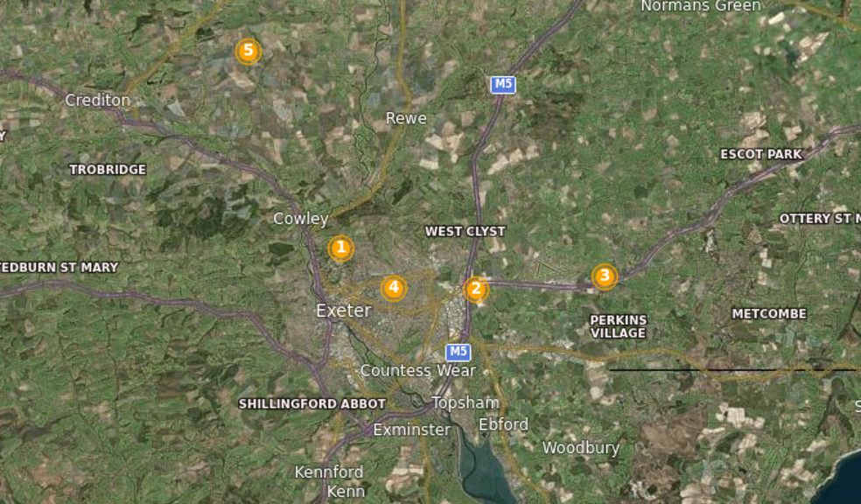Click the Exeter city label
861x504 pixels.
pyautogui.click(x=344, y=311)
